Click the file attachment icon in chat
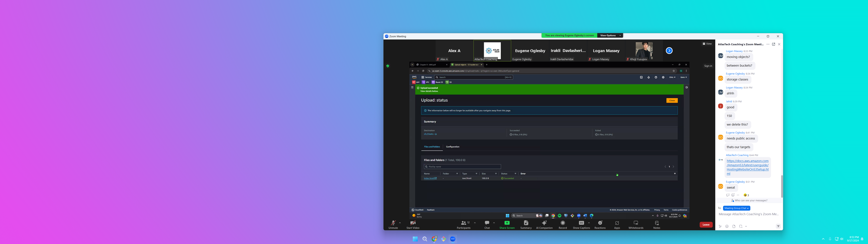The width and height of the screenshot is (868, 244). (x=734, y=227)
